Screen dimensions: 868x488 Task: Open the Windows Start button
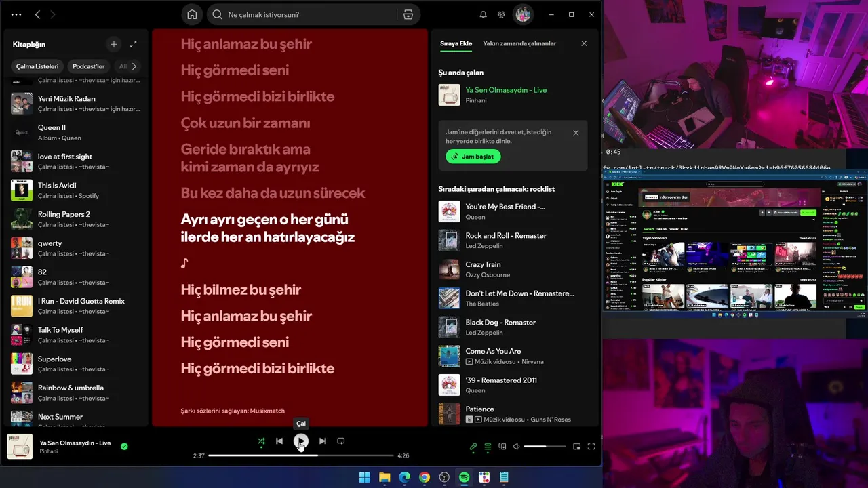[x=364, y=477]
